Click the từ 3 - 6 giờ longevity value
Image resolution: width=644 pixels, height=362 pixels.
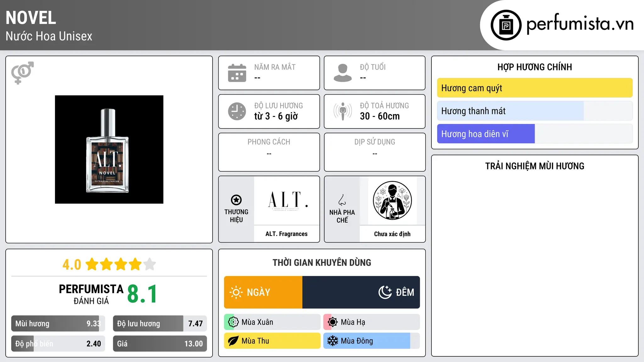pyautogui.click(x=276, y=116)
